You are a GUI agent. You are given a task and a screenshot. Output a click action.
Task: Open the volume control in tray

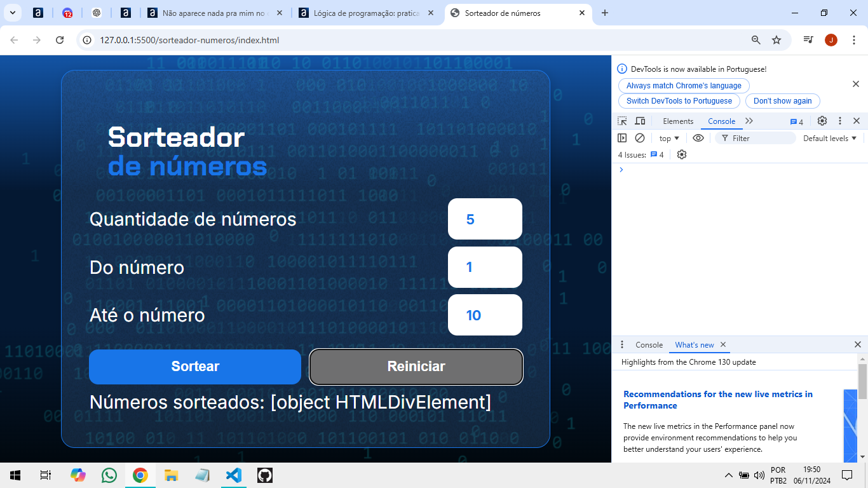pos(759,475)
